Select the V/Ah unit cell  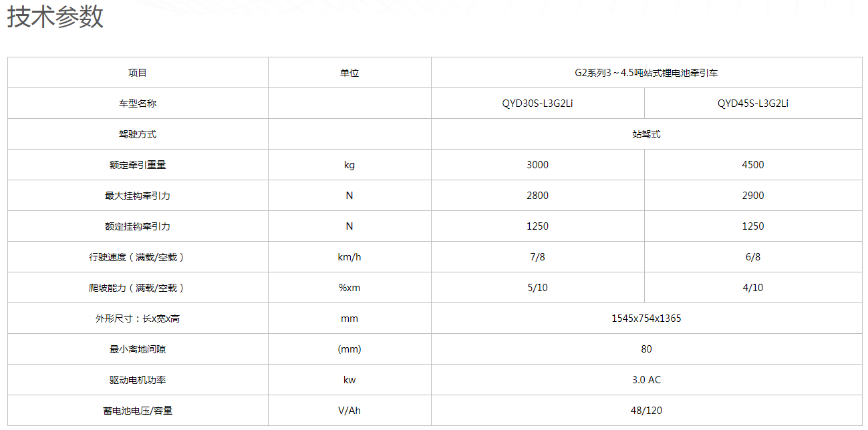click(x=349, y=411)
